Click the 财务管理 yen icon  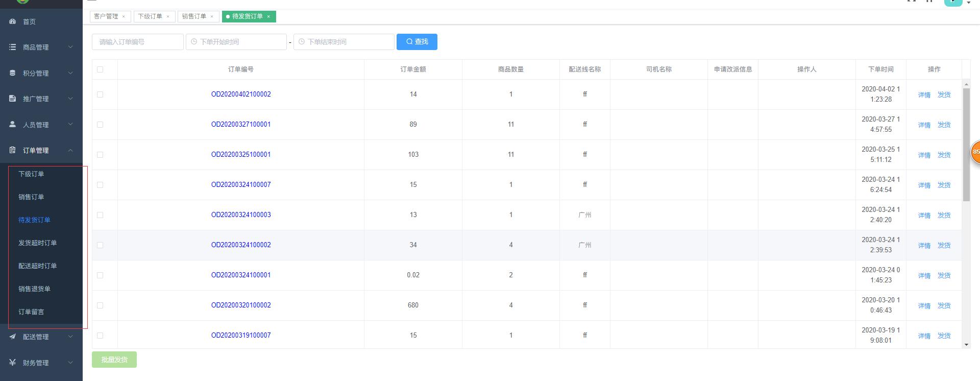pyautogui.click(x=13, y=363)
